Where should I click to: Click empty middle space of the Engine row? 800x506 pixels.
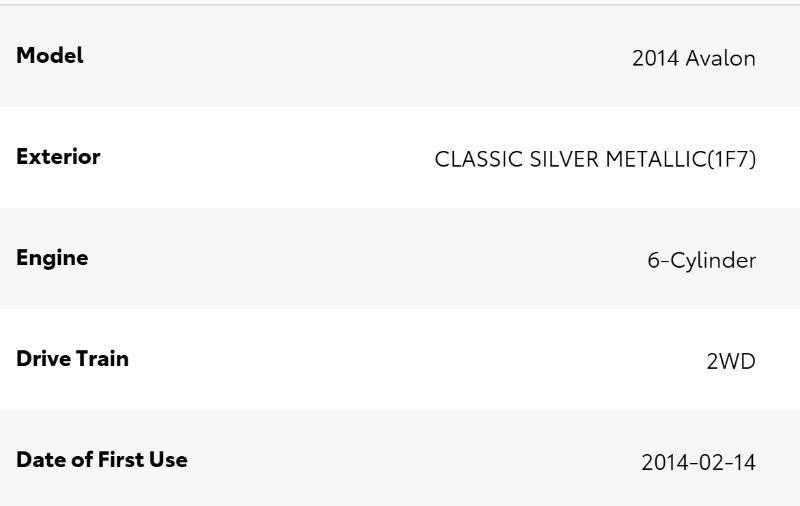tap(350, 258)
